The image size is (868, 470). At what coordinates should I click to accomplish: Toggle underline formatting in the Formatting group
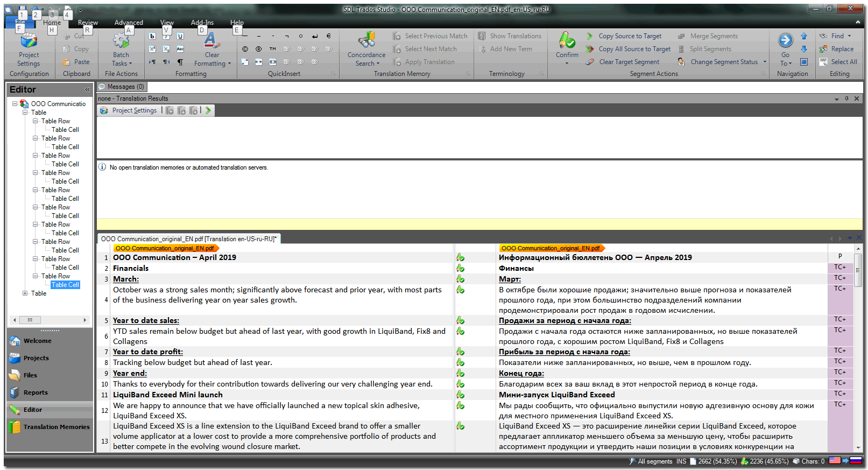[180, 36]
